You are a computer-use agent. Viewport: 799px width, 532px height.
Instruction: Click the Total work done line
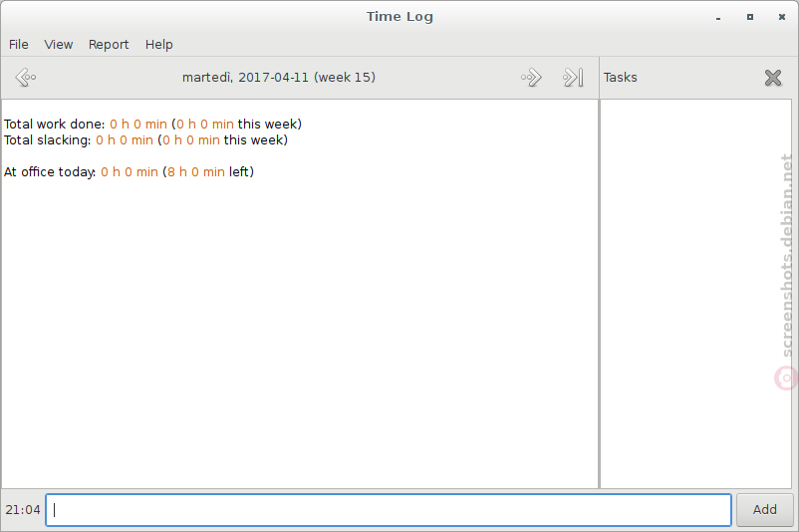pos(152,124)
